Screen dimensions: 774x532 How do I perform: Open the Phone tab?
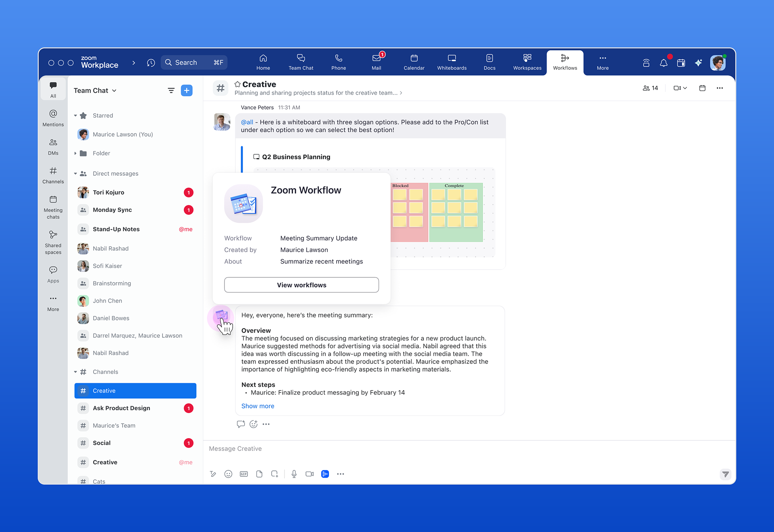tap(339, 62)
